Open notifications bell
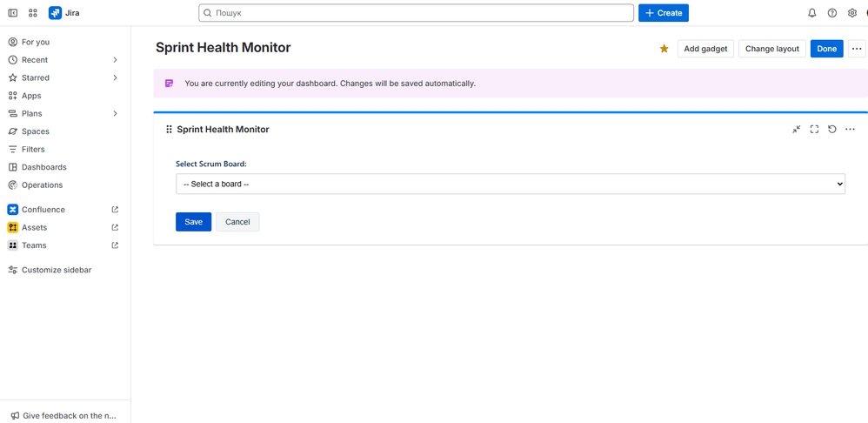Viewport: 868px width, 423px height. click(812, 13)
